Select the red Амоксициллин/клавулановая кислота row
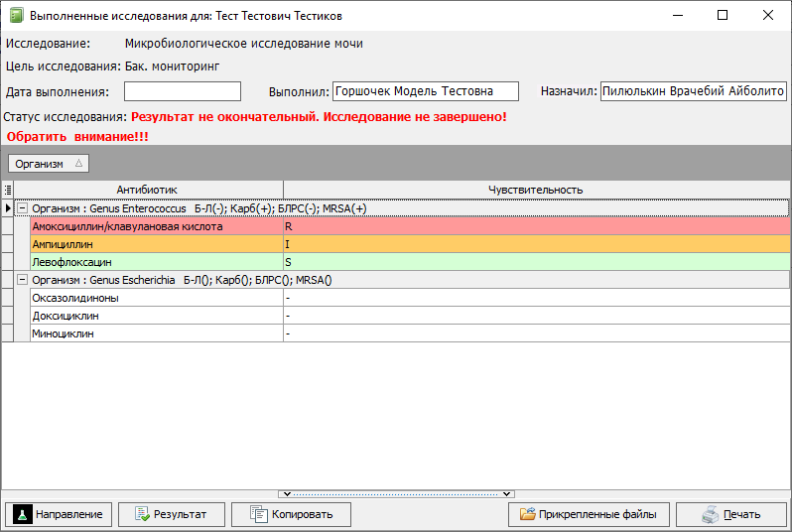This screenshot has height=532, width=792. [x=149, y=226]
